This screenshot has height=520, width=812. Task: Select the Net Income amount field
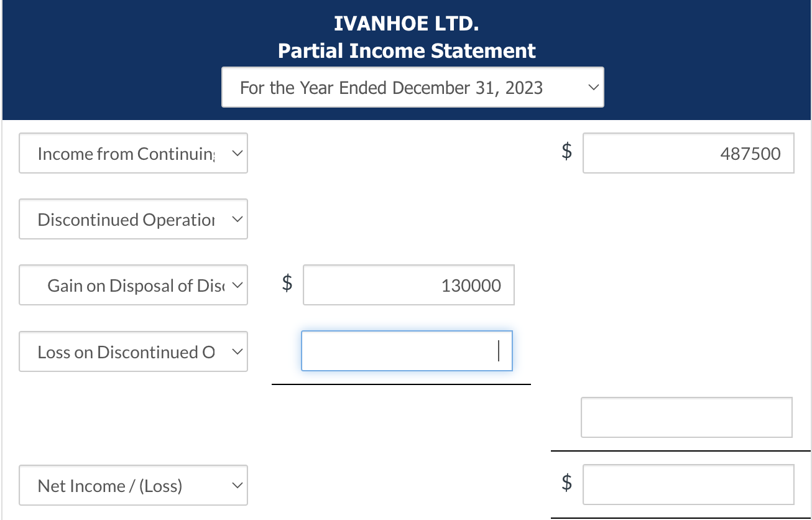(688, 484)
